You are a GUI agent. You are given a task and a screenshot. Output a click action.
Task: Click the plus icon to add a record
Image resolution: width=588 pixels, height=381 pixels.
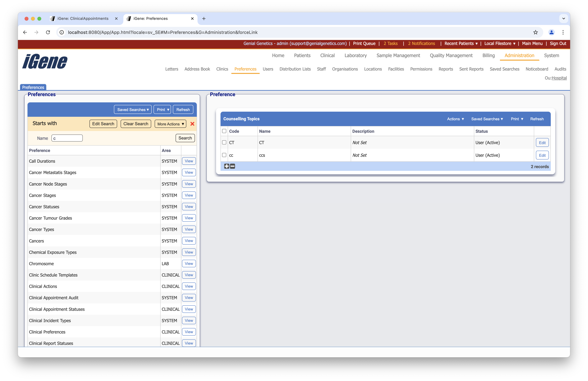tap(227, 166)
